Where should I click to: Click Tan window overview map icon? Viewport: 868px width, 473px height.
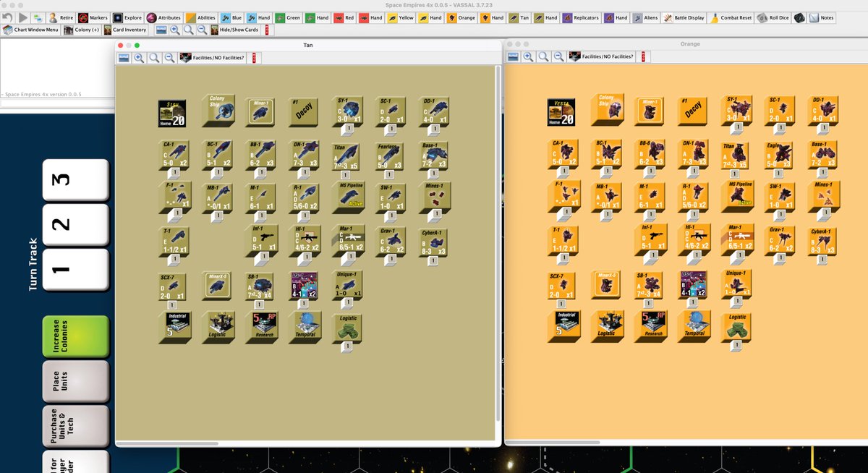[124, 57]
